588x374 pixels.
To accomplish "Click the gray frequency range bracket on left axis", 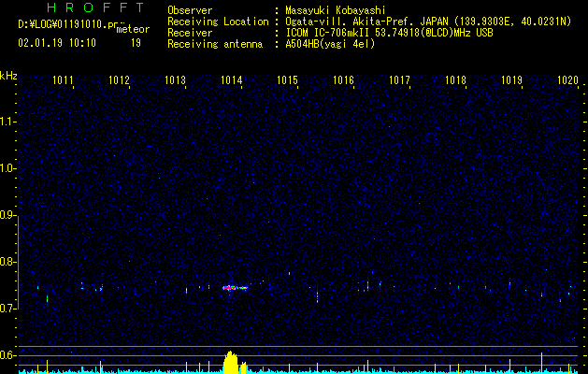I will click(19, 262).
